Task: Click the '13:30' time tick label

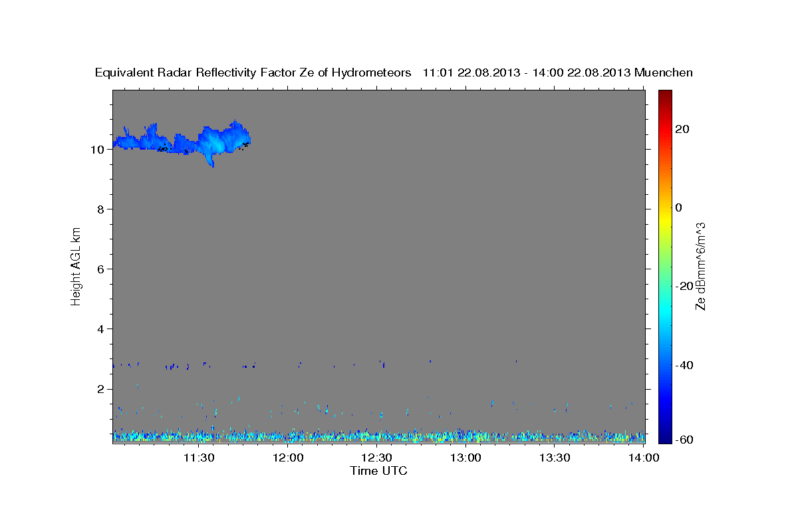Action: (555, 458)
